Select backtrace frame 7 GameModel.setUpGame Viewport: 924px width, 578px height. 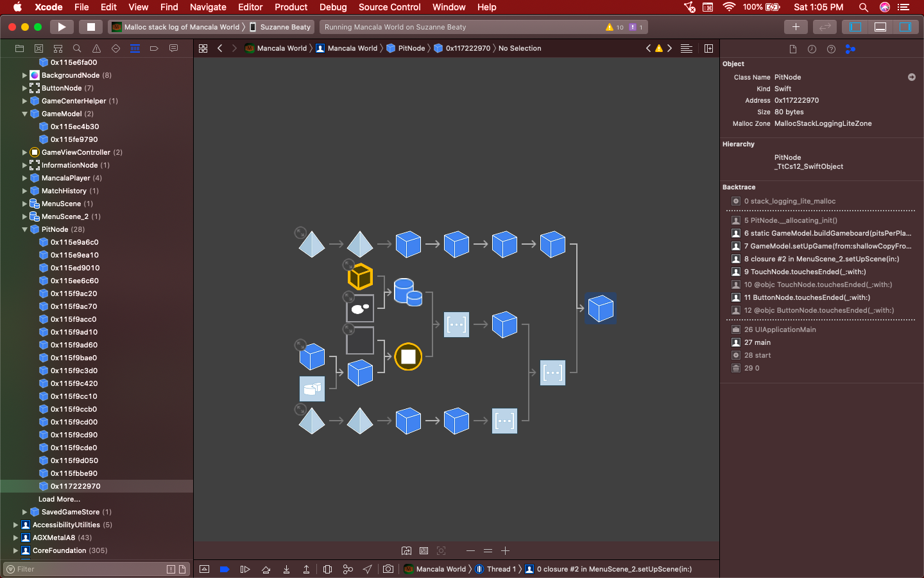point(822,246)
